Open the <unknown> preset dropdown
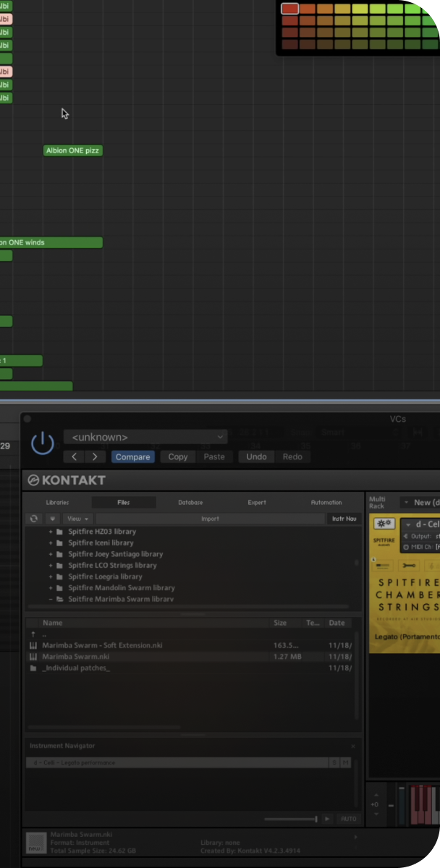 [x=145, y=437]
